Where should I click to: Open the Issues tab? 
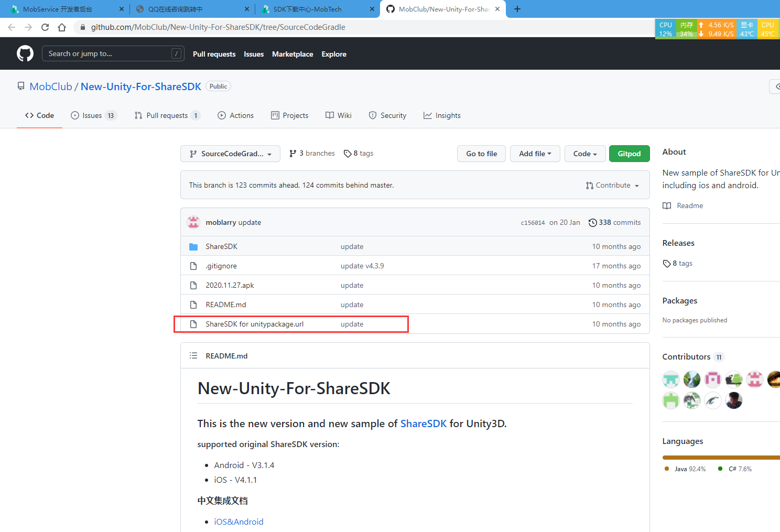click(93, 115)
